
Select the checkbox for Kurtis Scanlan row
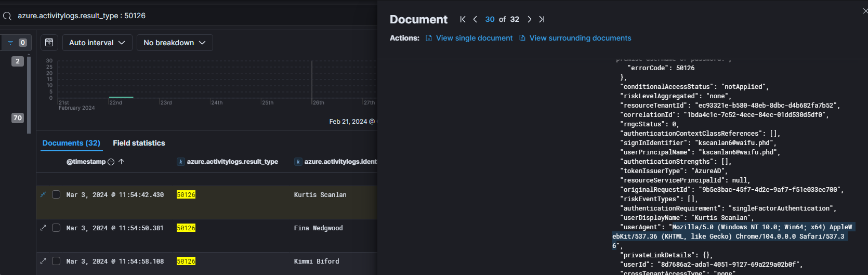56,194
